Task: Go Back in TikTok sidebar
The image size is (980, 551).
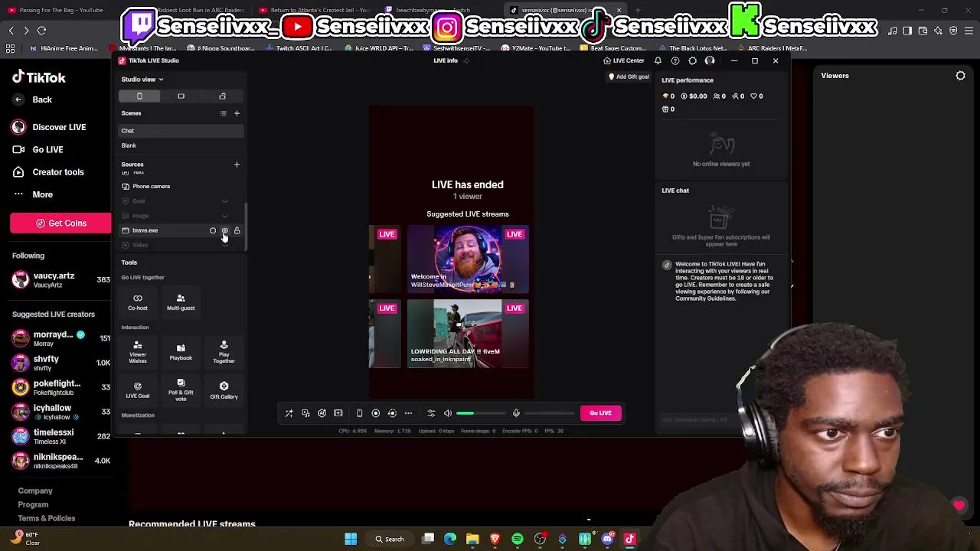Action: coord(34,99)
